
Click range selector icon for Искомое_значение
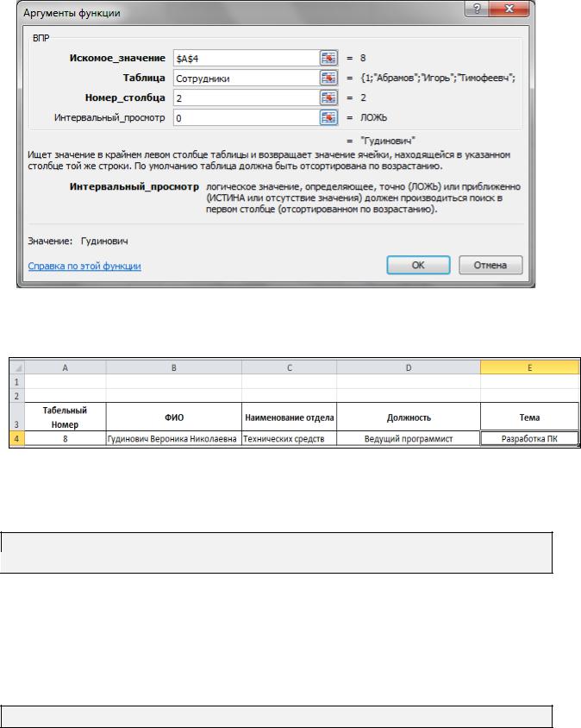click(x=328, y=58)
